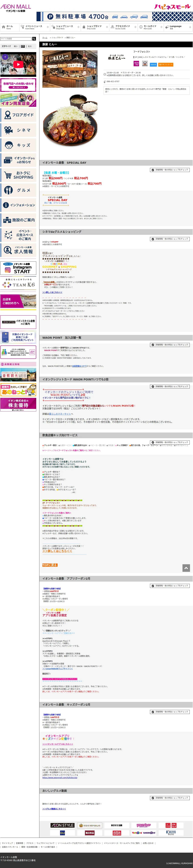Screen dimensions: 193x868
Task: Open the Toys R Us footer logo
Action: (144, 833)
